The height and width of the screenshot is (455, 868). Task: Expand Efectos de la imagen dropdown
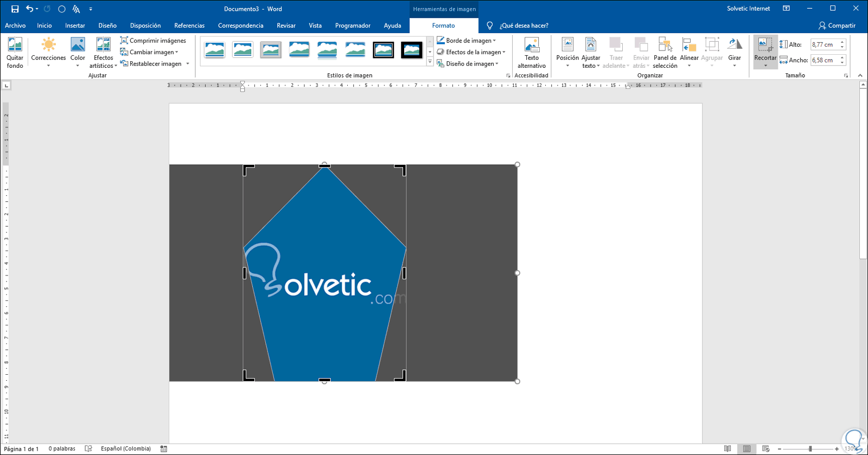point(504,52)
